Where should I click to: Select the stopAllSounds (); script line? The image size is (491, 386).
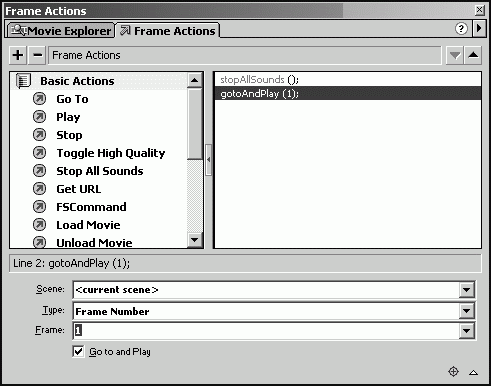(x=348, y=79)
